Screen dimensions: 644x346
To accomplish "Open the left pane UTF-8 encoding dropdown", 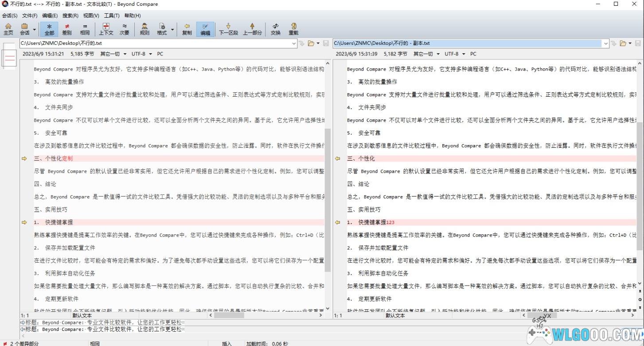I will click(141, 54).
